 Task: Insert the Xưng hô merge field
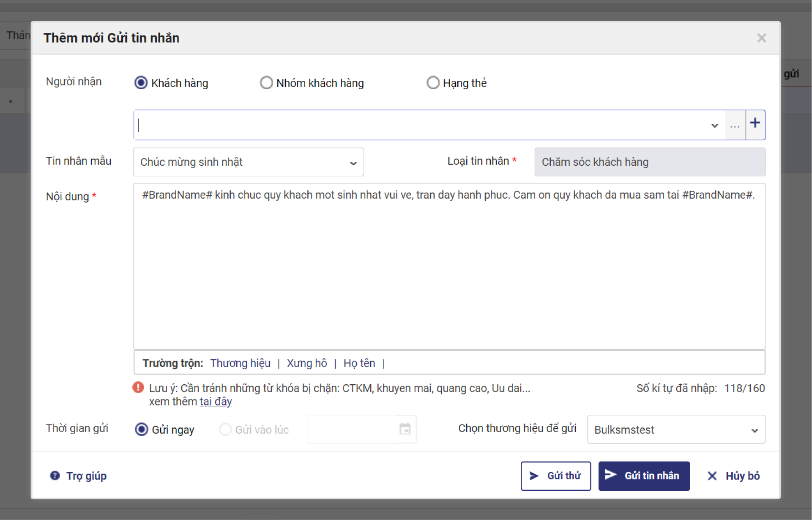tap(306, 363)
